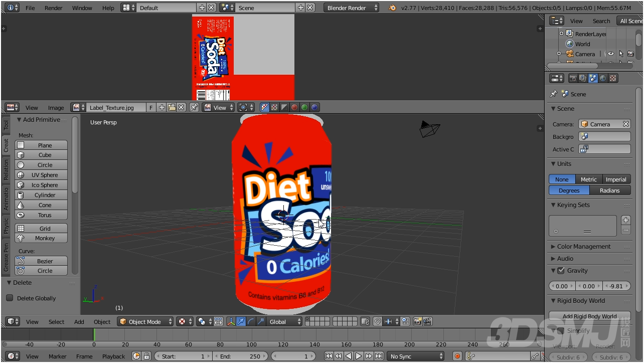Open the File menu
This screenshot has height=363, width=644.
click(x=30, y=8)
